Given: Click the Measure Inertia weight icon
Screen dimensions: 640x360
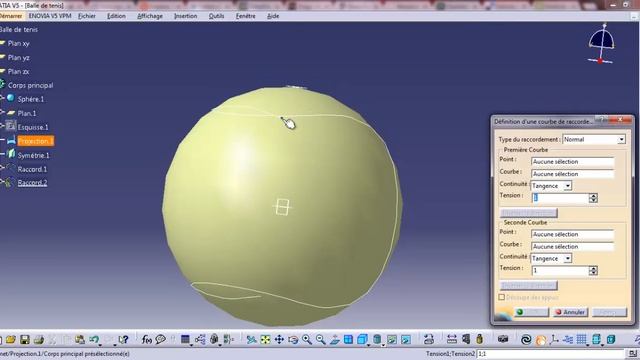Looking at the screenshot, I should (x=480, y=339).
